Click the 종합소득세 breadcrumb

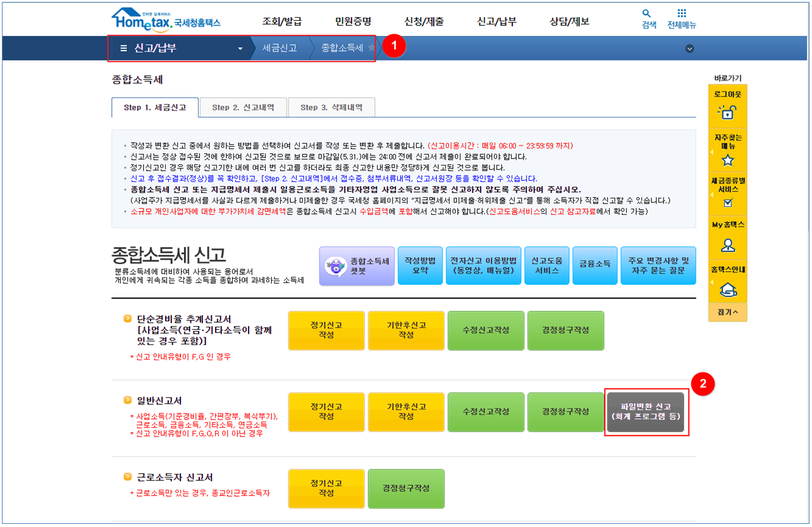tap(342, 48)
